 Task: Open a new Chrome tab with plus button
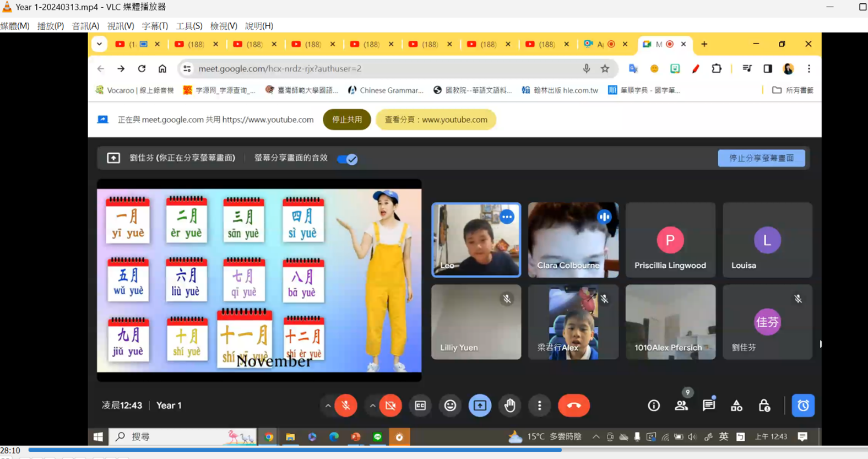[x=704, y=44]
